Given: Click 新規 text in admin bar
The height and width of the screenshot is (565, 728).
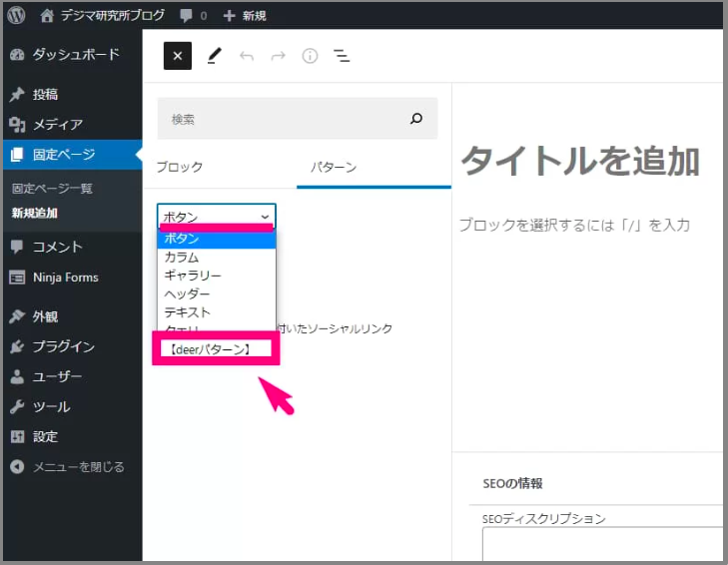Looking at the screenshot, I should pos(254,16).
